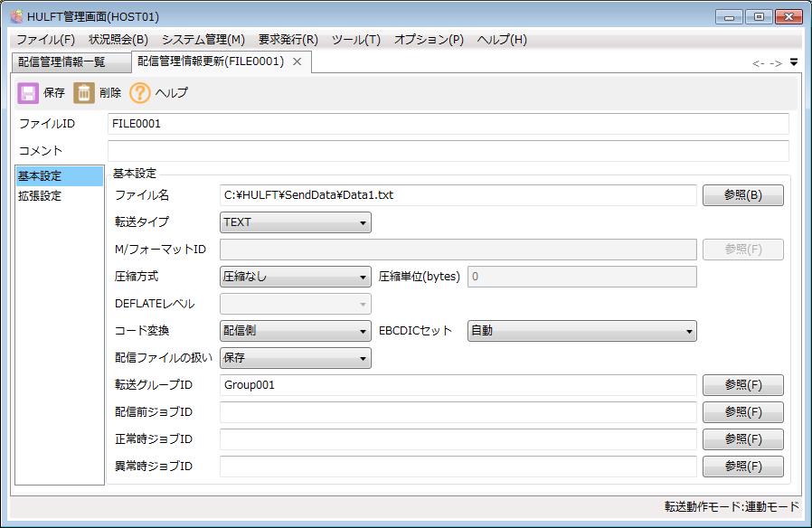Screen dimensions: 812x528
Task: Open the ファイル(F) menu
Action: [x=45, y=40]
